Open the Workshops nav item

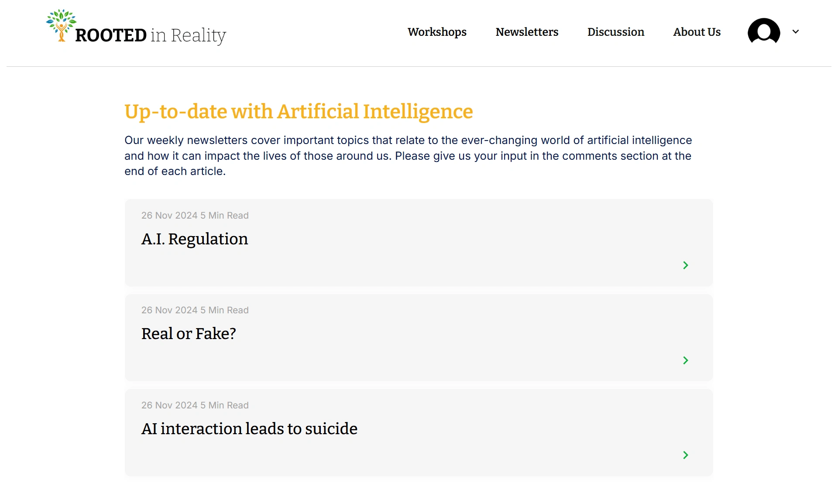pos(437,32)
